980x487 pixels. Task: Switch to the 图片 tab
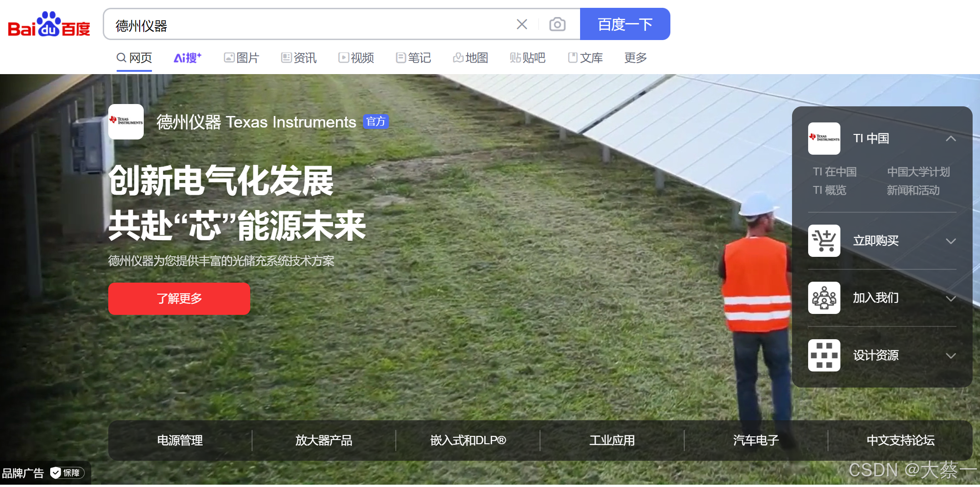241,58
